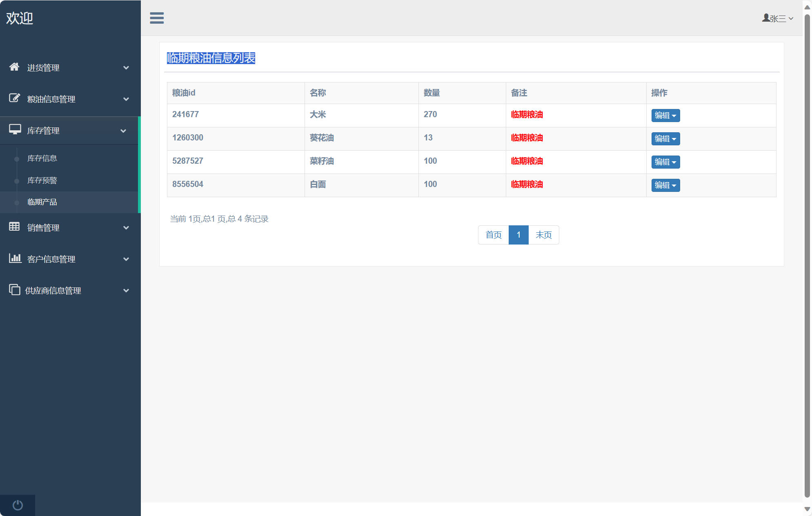Select page 1 in pagination
The width and height of the screenshot is (812, 516).
[518, 235]
